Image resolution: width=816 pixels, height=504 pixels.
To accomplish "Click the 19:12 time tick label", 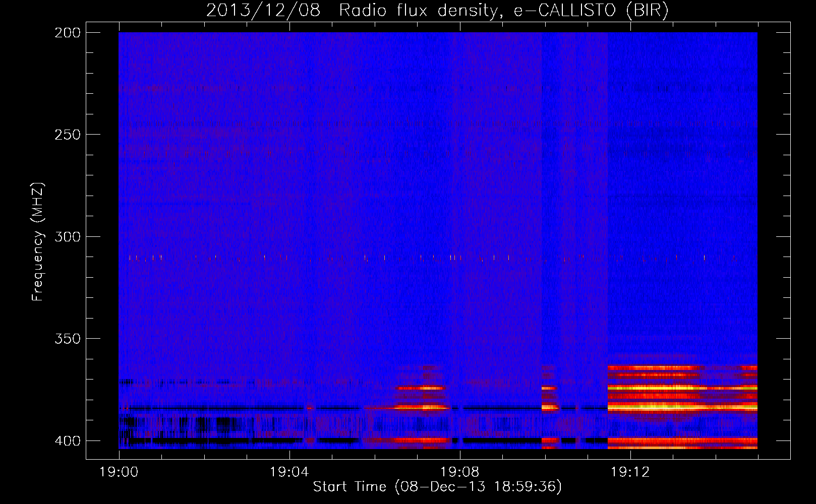I will tap(630, 472).
